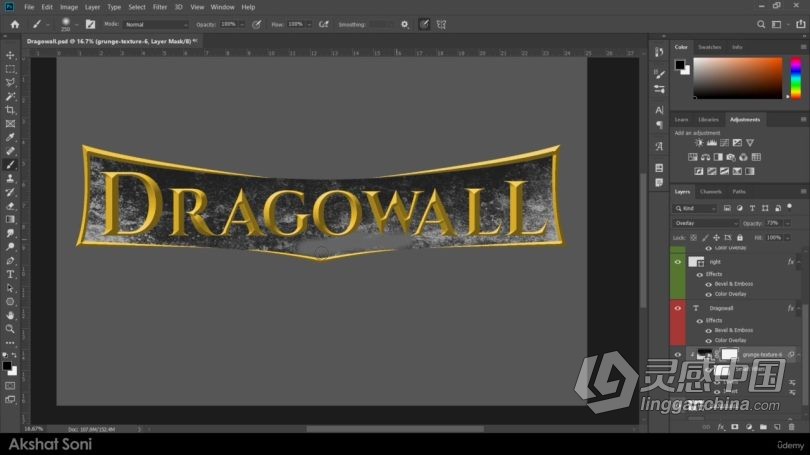
Task: Open the Filter menu
Action: (x=160, y=7)
